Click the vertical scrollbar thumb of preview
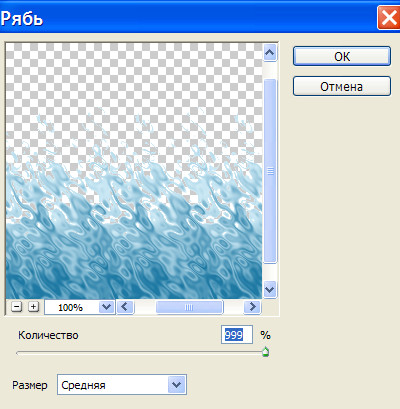This screenshot has width=400, height=409. pos(270,171)
